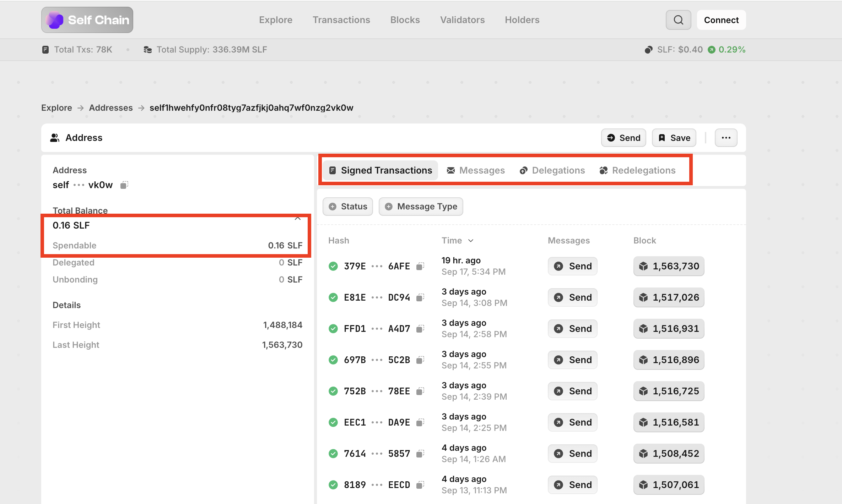Go to Addresses breadcrumb link
Image resolution: width=842 pixels, height=504 pixels.
111,108
